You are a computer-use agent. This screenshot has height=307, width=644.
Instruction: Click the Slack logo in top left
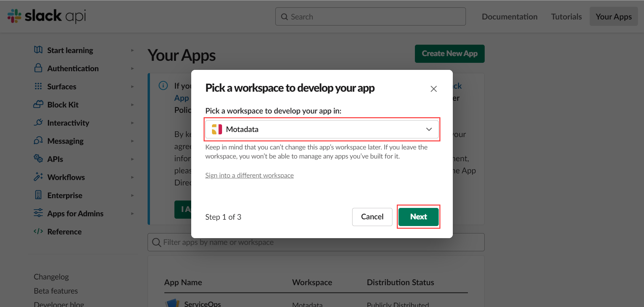[x=14, y=16]
